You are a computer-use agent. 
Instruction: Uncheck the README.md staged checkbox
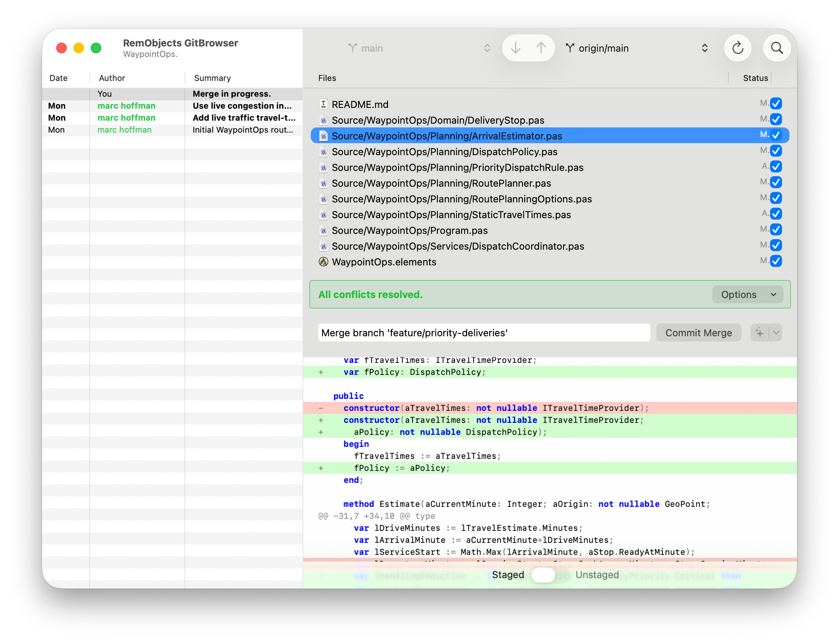point(776,103)
